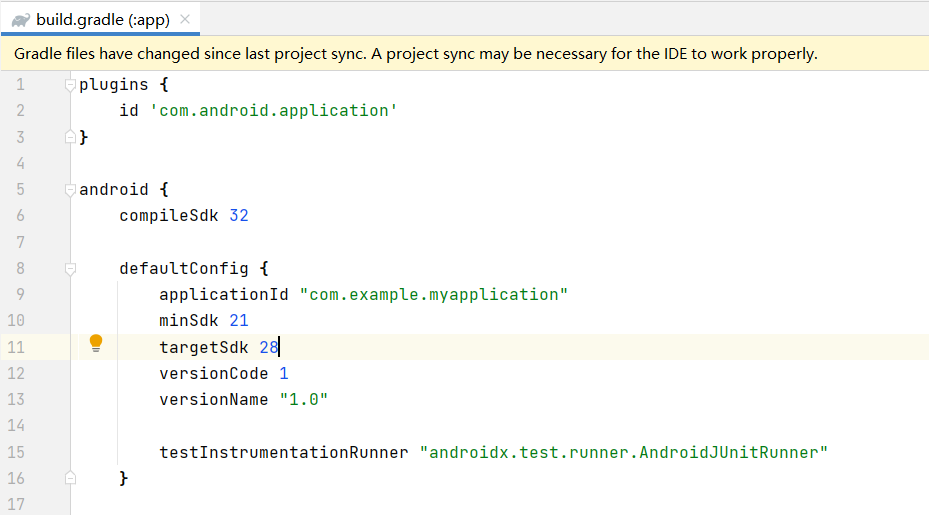Screen dimensions: 929x515
Task: Click the applicationId keyword
Action: pos(224,295)
